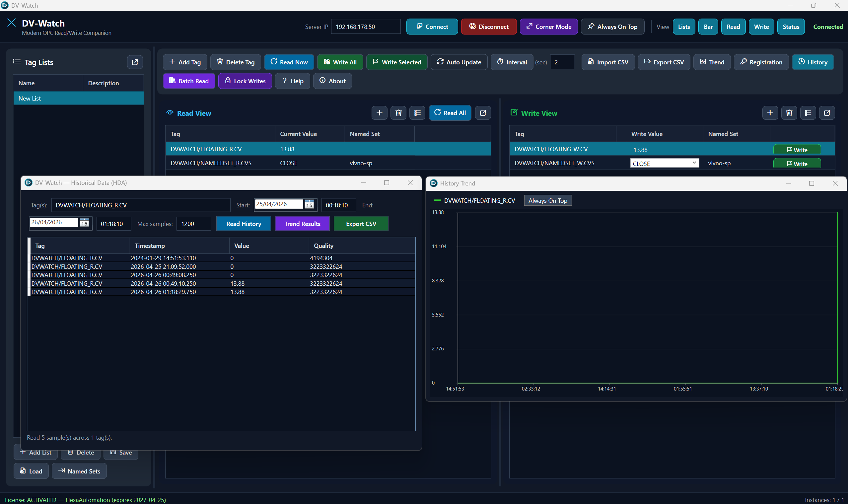Open the list options icon in Read View

[417, 113]
